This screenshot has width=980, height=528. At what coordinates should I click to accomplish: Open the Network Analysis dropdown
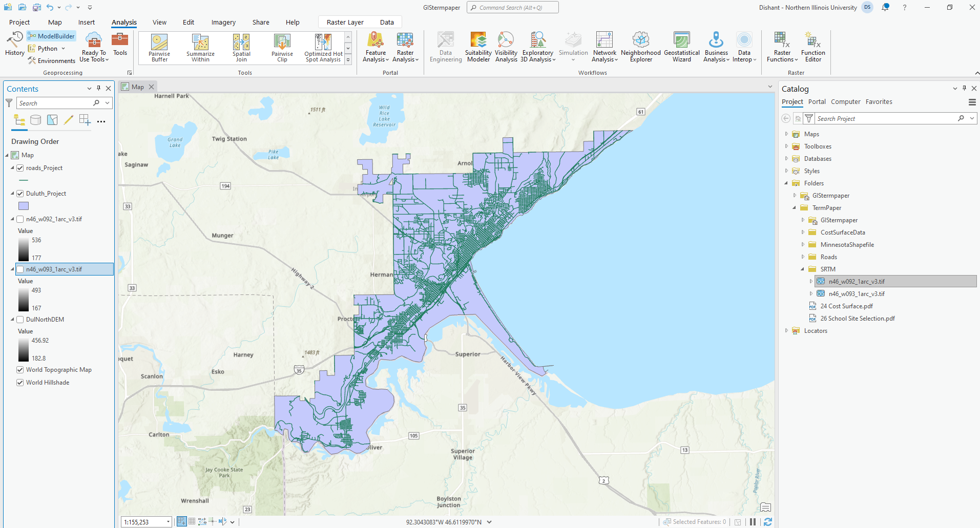click(x=604, y=47)
